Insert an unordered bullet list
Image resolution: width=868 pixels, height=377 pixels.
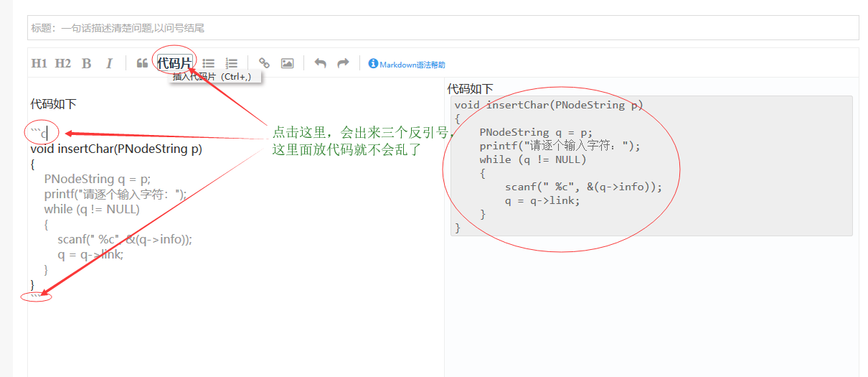(209, 63)
